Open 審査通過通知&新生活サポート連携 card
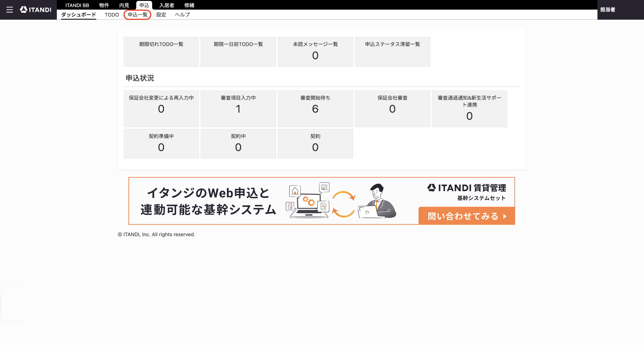The height and width of the screenshot is (345, 644). [x=469, y=109]
